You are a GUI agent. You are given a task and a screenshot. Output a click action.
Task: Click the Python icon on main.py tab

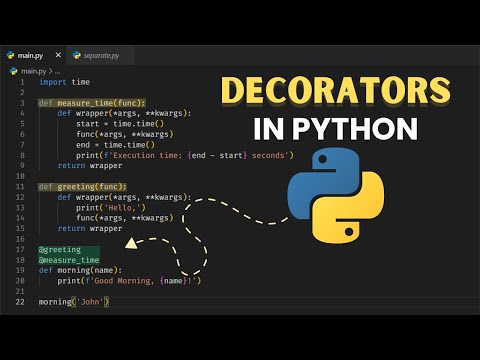pos(11,55)
